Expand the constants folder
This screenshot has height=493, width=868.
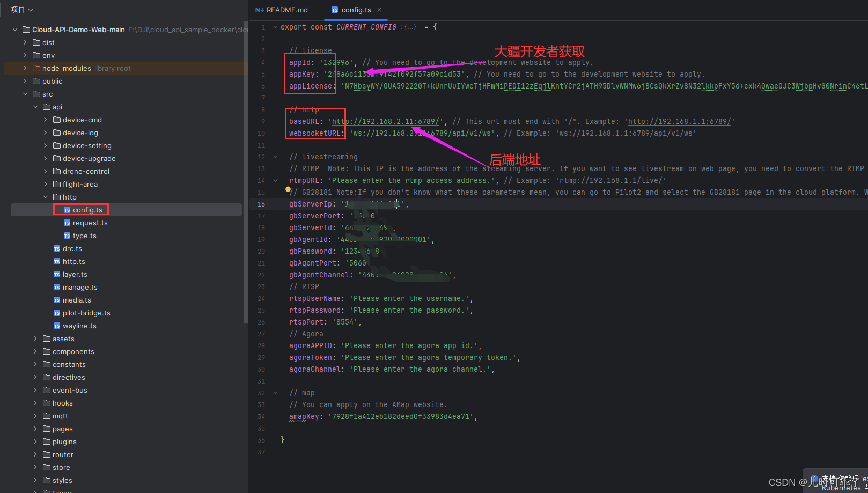[35, 364]
